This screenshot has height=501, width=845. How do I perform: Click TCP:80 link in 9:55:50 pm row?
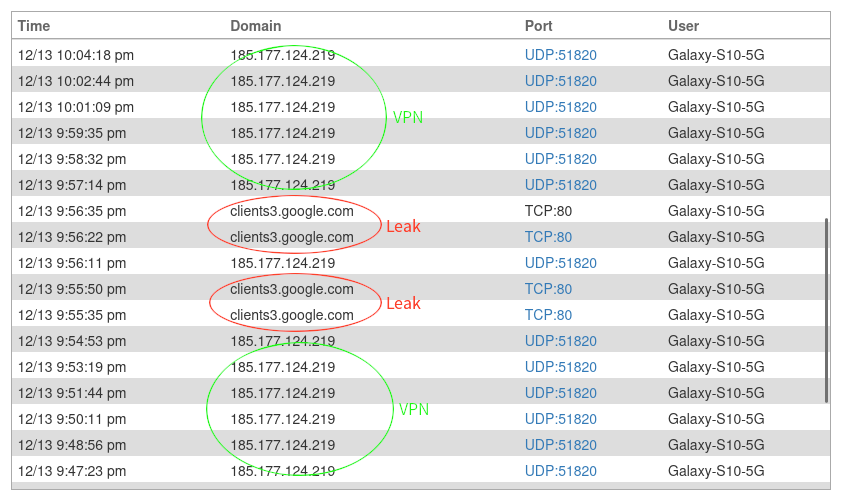[548, 289]
